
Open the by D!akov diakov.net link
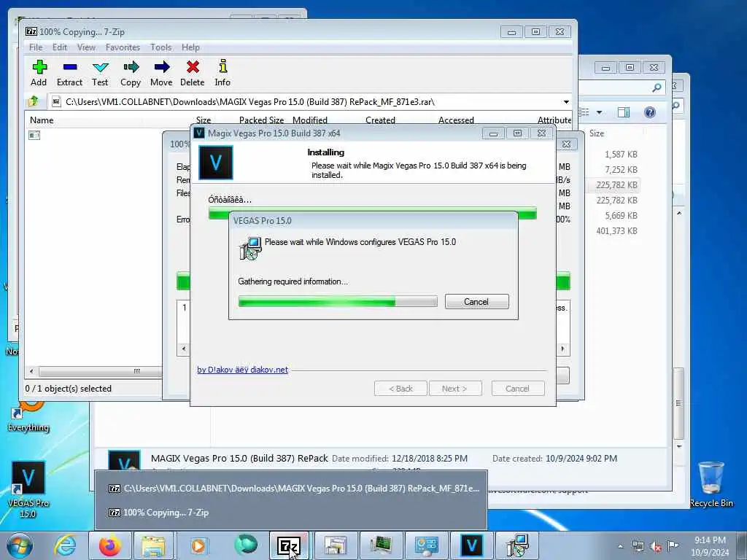[x=242, y=370]
